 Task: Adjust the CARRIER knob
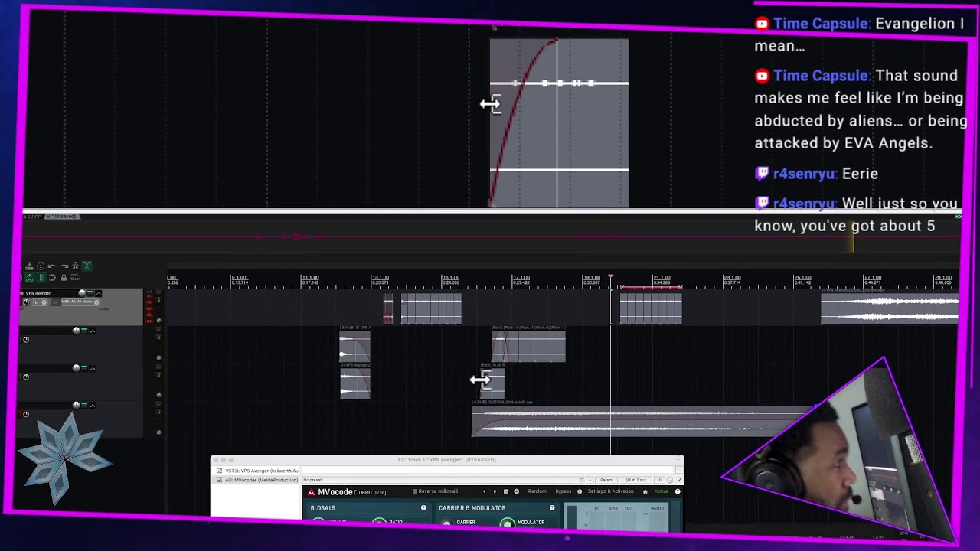pos(446,523)
